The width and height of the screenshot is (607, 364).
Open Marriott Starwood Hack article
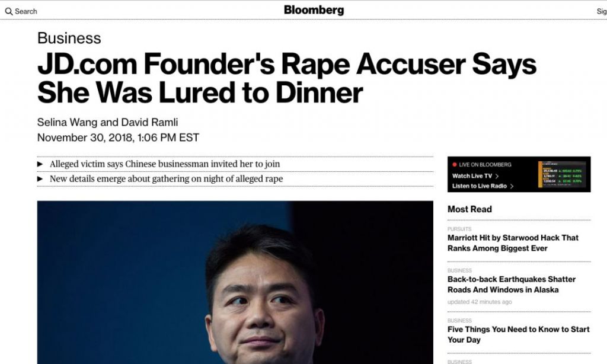click(513, 243)
